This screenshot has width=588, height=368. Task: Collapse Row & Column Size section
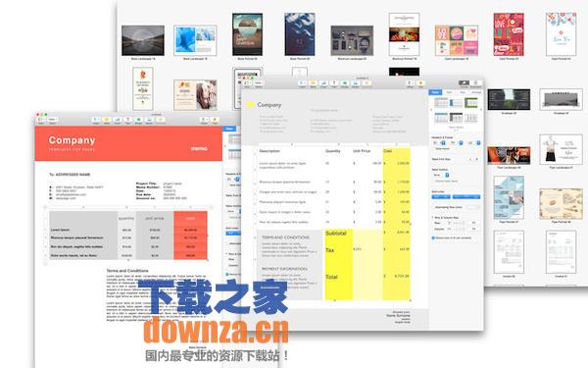click(433, 218)
